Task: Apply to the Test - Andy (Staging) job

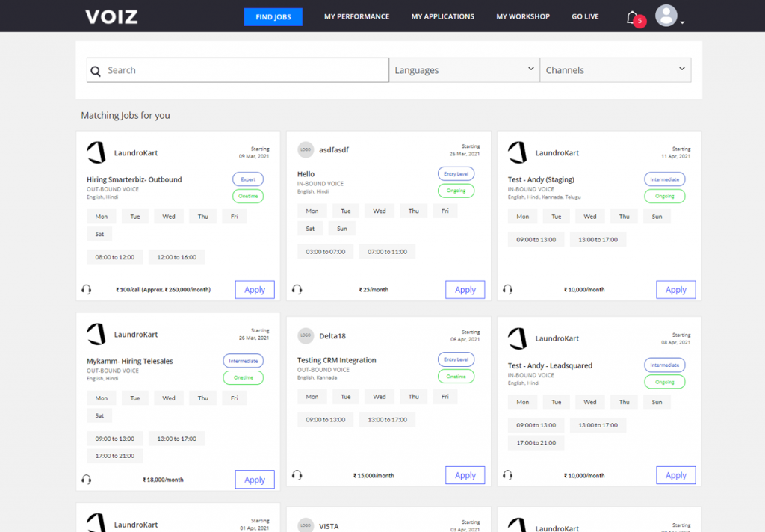Action: pos(675,289)
